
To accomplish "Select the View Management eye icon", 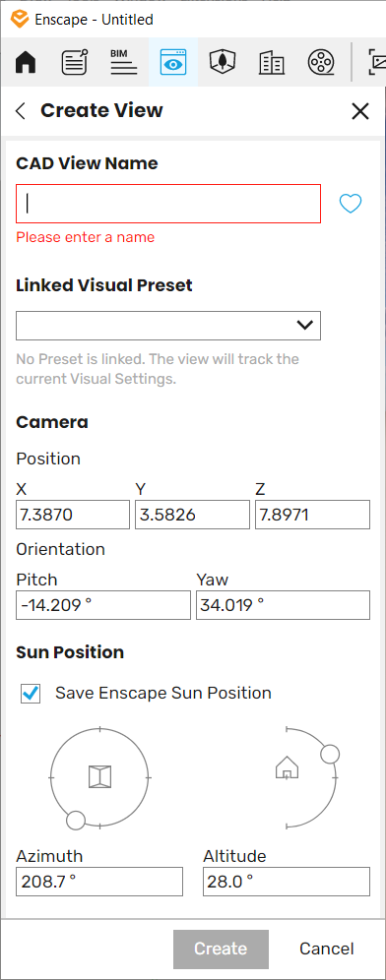I will (x=173, y=63).
